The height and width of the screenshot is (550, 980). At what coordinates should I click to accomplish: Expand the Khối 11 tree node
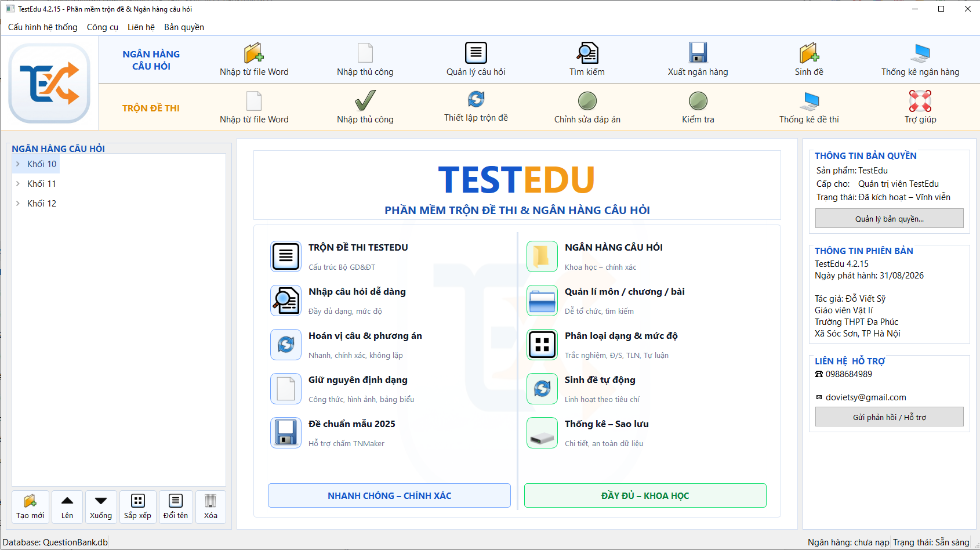(x=18, y=184)
